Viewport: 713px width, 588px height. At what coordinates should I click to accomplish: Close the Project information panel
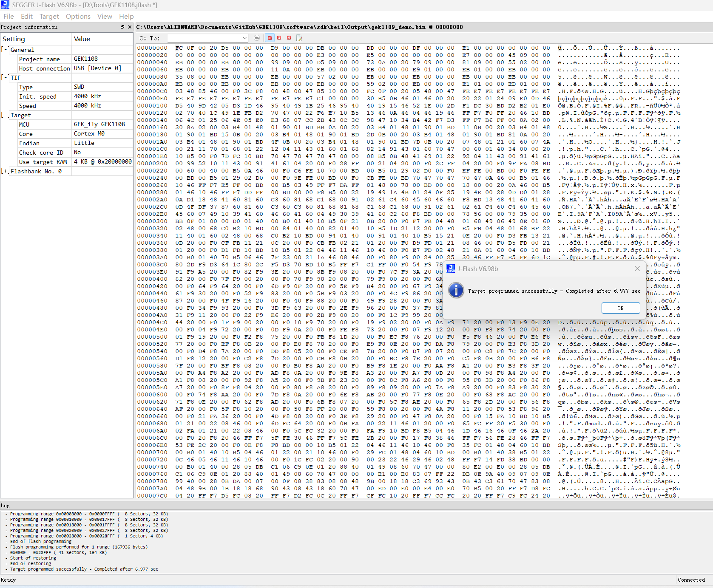pyautogui.click(x=130, y=27)
